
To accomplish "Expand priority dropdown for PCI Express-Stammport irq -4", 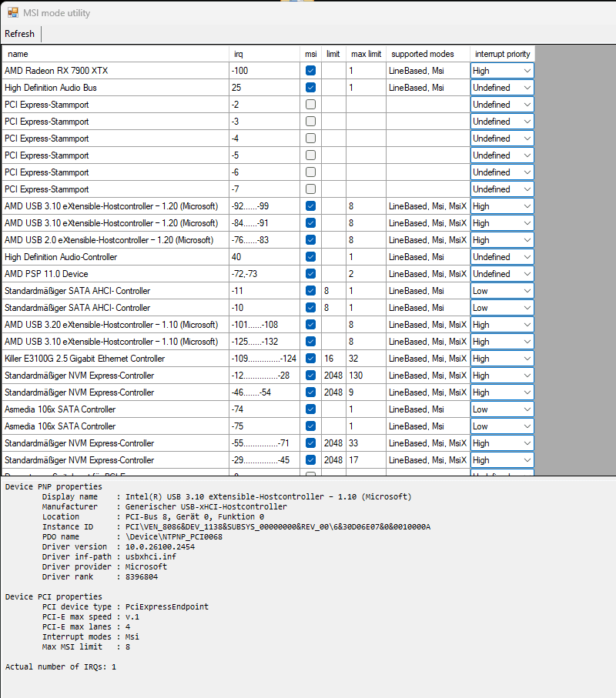I will click(502, 138).
